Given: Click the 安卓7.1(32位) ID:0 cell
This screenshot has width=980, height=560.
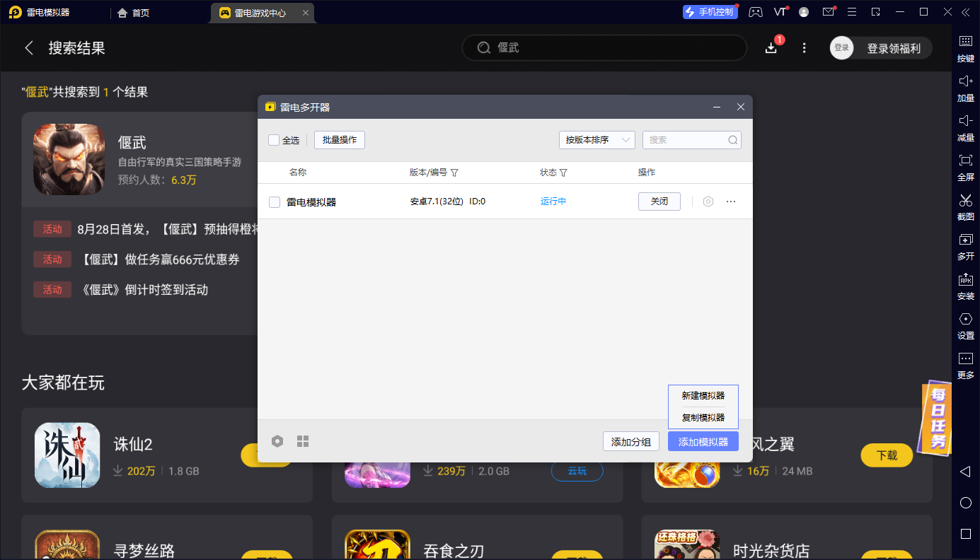Looking at the screenshot, I should point(447,202).
